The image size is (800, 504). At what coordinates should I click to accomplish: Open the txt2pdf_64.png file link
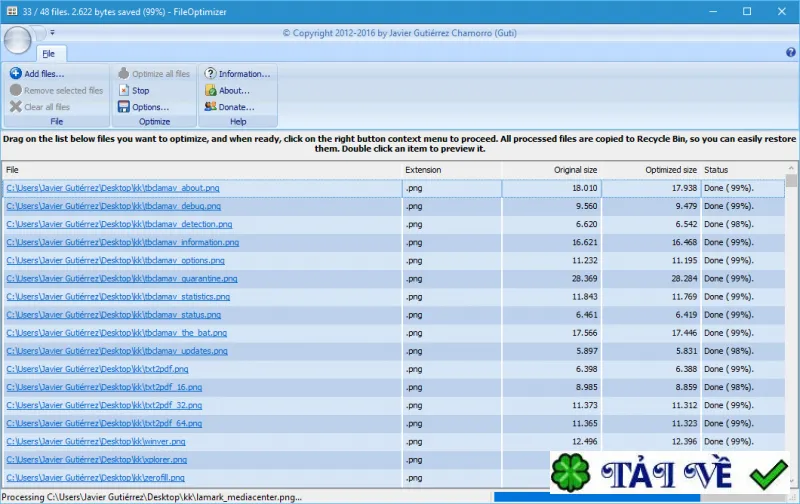[x=104, y=423]
